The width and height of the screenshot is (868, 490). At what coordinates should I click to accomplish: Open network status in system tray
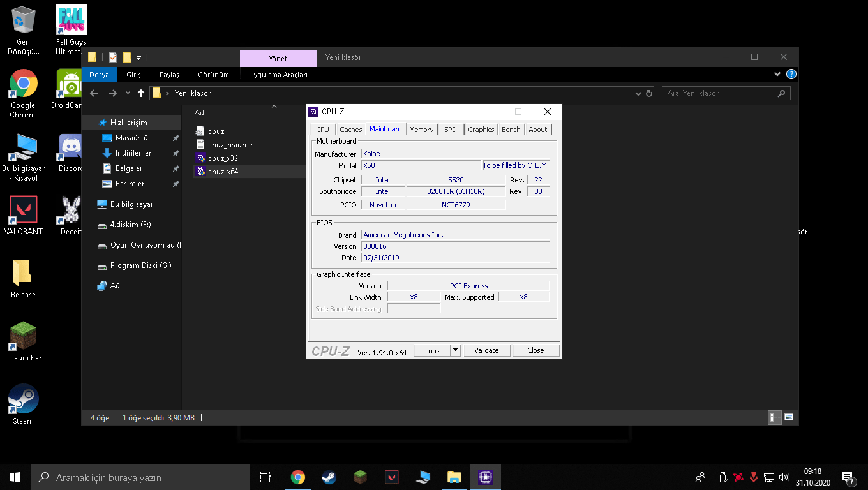pos(769,477)
